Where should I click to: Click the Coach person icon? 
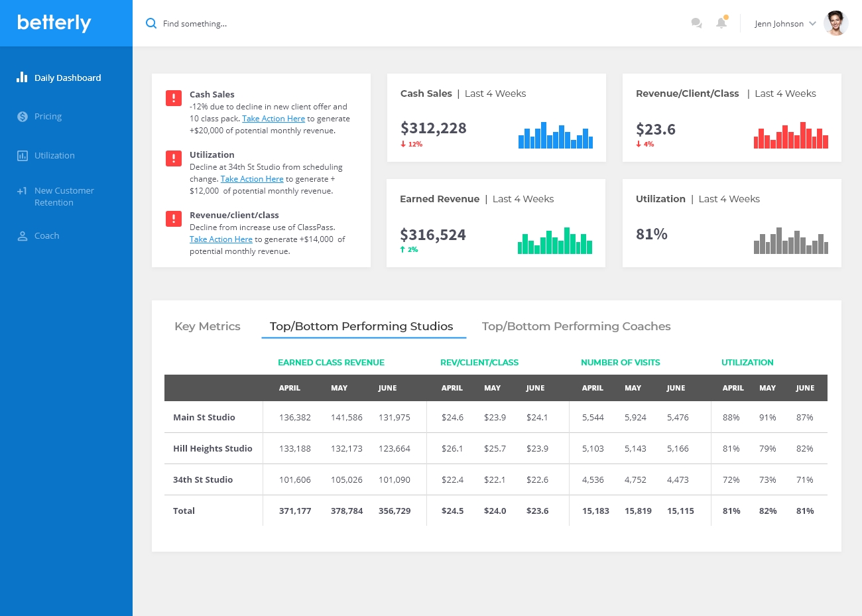(22, 236)
